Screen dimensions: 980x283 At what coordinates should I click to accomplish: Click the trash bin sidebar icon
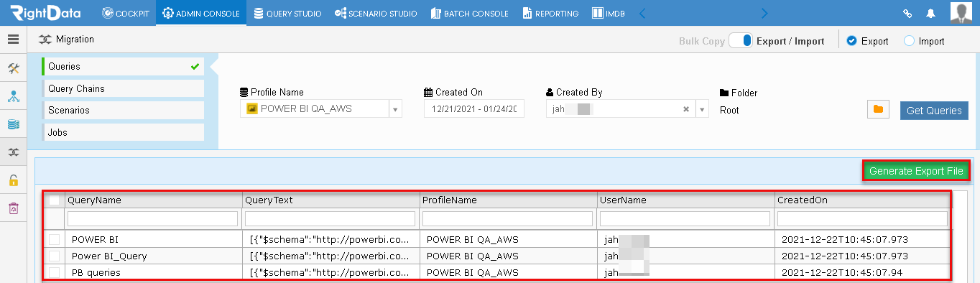pyautogui.click(x=13, y=208)
